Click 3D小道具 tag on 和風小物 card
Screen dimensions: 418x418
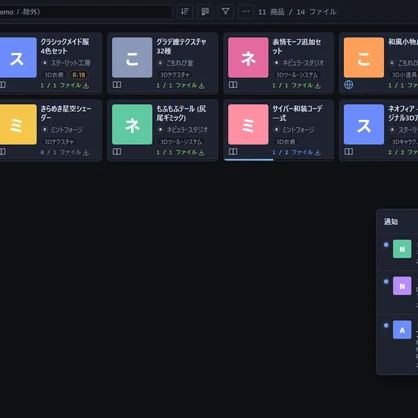404,75
